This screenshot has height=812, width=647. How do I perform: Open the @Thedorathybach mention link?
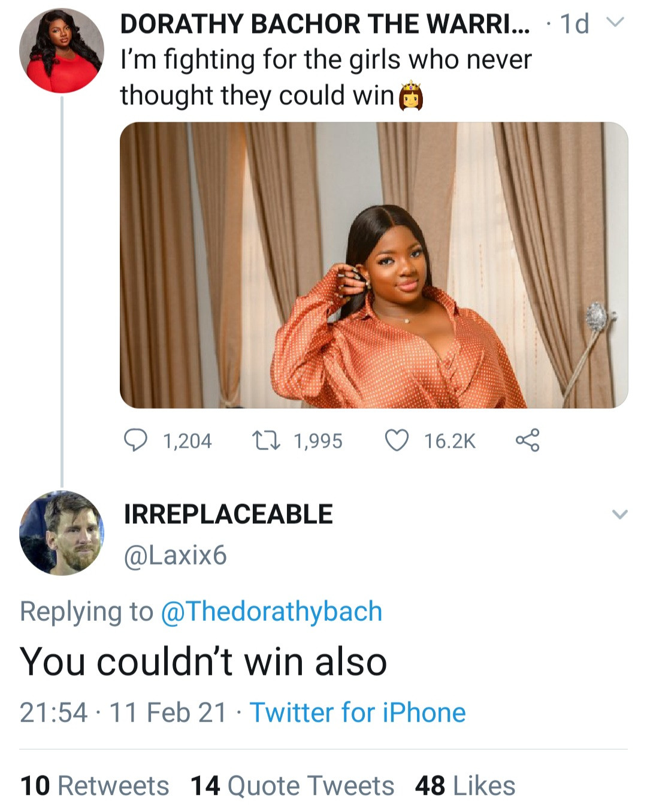click(271, 611)
